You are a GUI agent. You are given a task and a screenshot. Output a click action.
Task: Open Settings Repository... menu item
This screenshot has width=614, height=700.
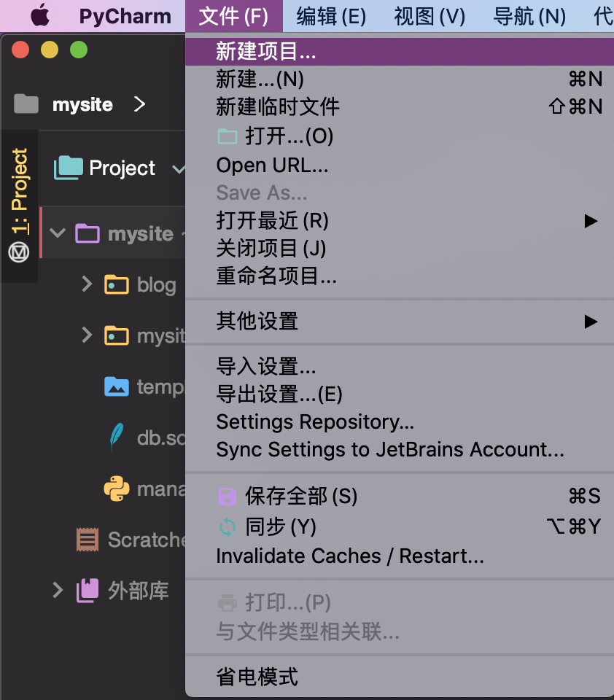(x=400, y=422)
